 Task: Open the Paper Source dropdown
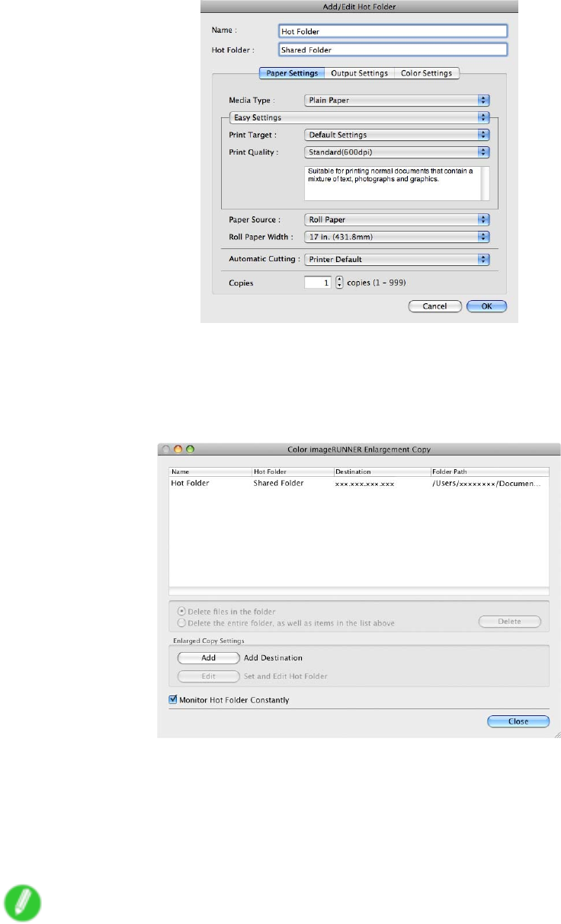coord(396,219)
